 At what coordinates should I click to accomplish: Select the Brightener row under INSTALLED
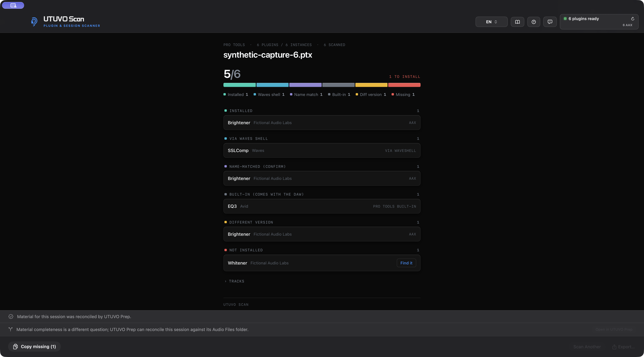point(322,123)
